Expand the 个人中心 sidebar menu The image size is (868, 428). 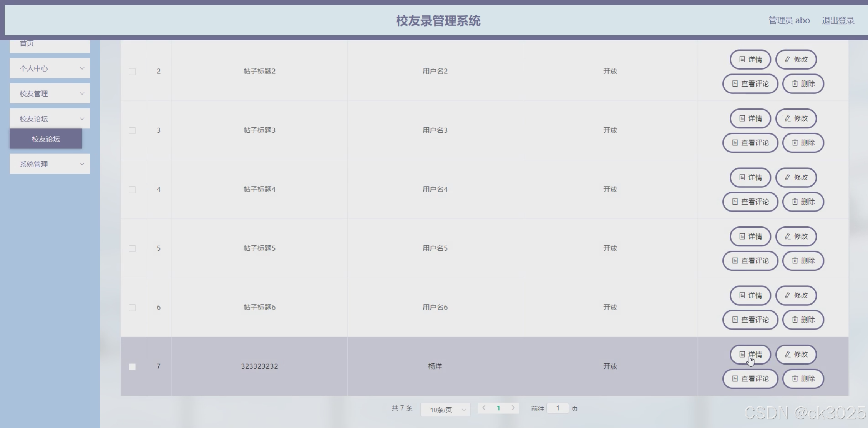(50, 68)
